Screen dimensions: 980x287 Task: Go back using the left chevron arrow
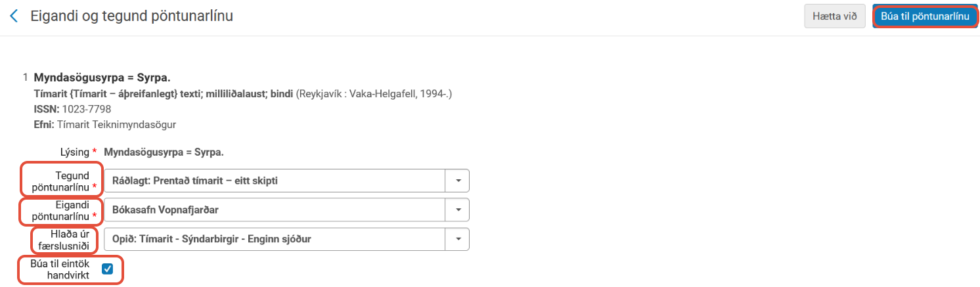[x=14, y=16]
